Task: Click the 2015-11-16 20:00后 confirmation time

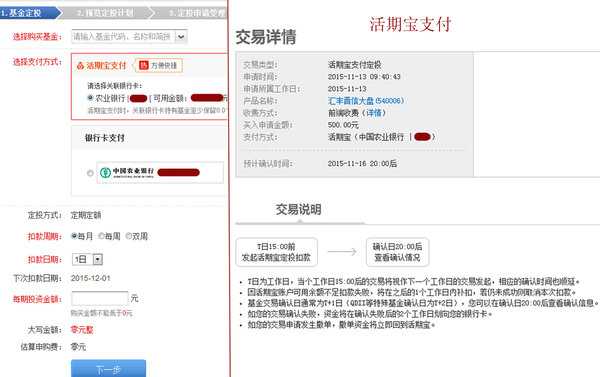Action: tap(362, 163)
